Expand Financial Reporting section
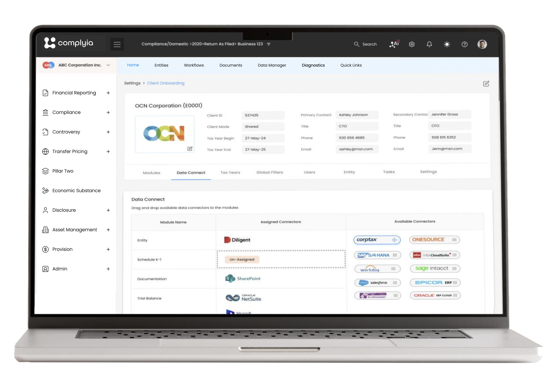This screenshot has height=392, width=557. [x=108, y=93]
